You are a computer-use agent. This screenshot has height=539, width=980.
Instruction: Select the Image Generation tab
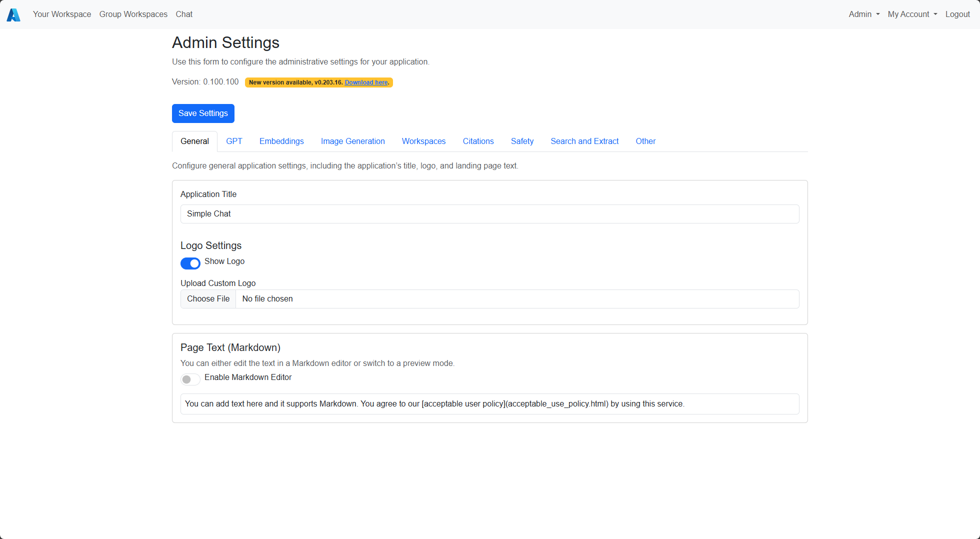pyautogui.click(x=352, y=141)
